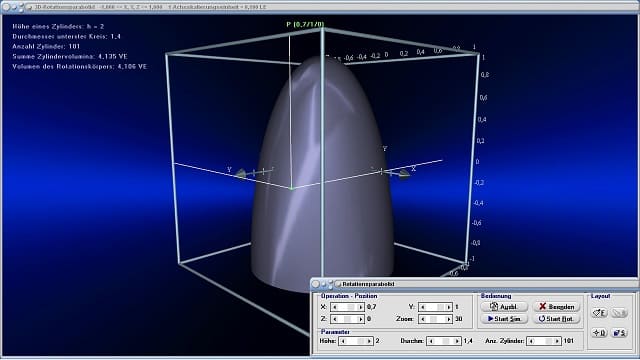The image size is (640, 360).
Task: Click the X value 0,7 readout
Action: click(x=371, y=307)
